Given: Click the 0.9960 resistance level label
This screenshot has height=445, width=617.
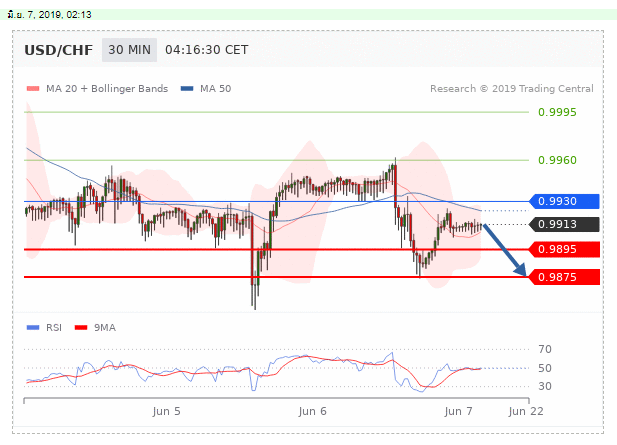Looking at the screenshot, I should click(x=557, y=160).
